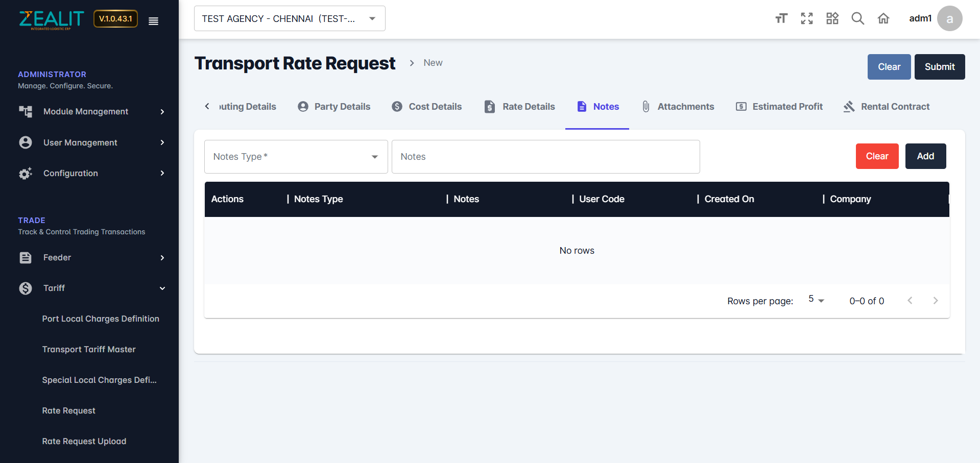Click into the Notes text field
This screenshot has width=980, height=463.
[x=545, y=157]
